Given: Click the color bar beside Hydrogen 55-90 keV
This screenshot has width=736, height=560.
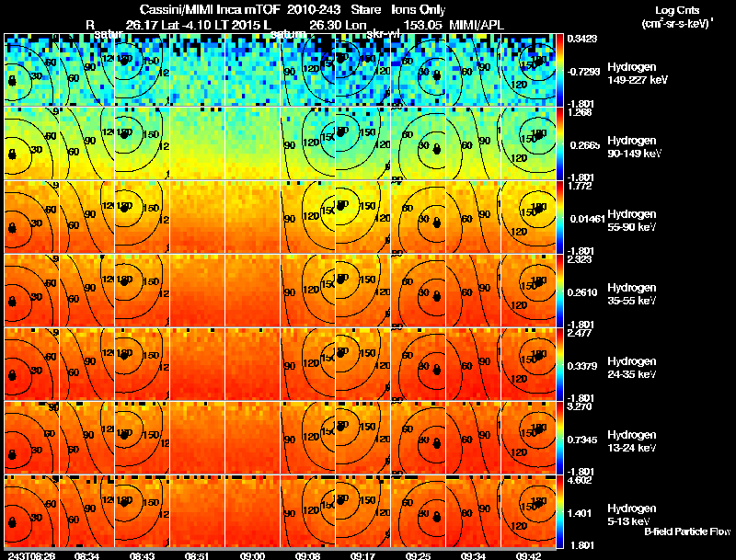Looking at the screenshot, I should point(559,217).
